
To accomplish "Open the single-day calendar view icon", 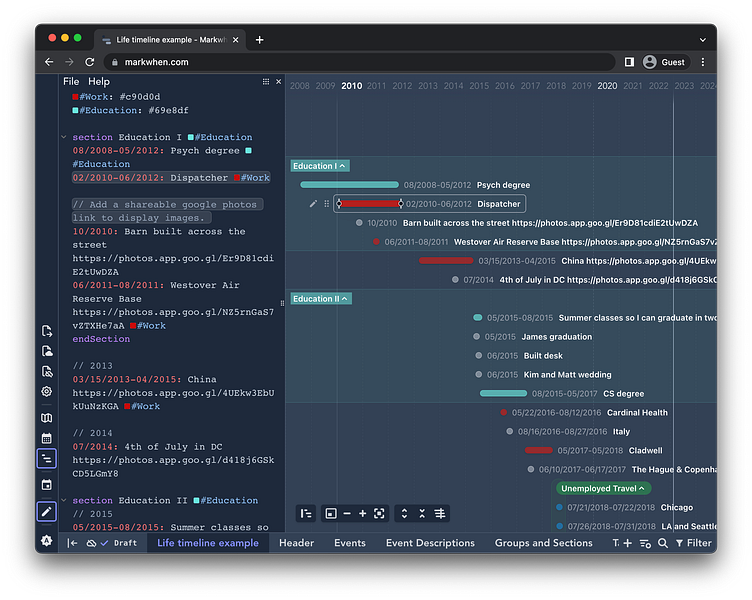I will [47, 485].
